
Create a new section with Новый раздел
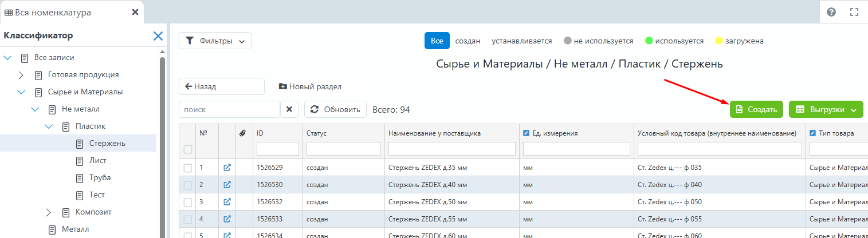[310, 86]
